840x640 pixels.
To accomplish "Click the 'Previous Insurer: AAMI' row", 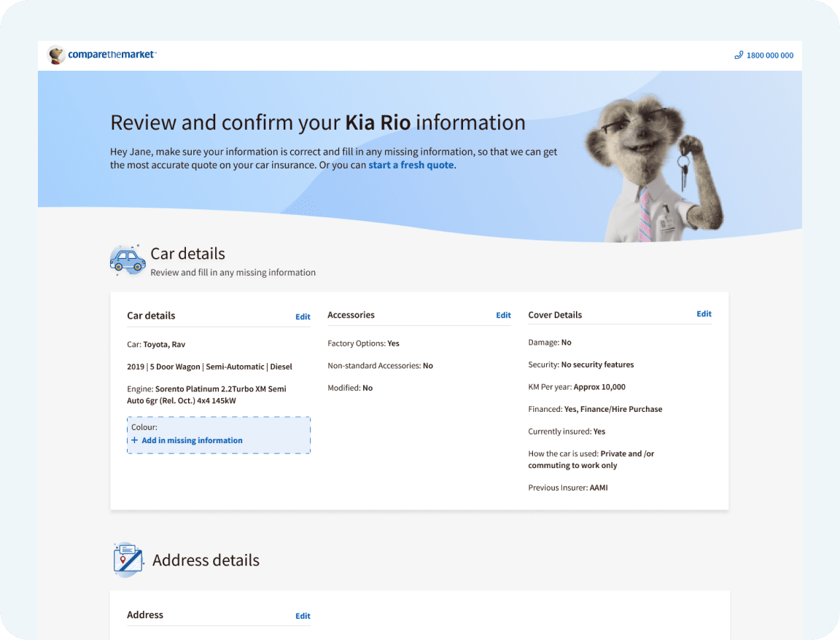I will 567,488.
